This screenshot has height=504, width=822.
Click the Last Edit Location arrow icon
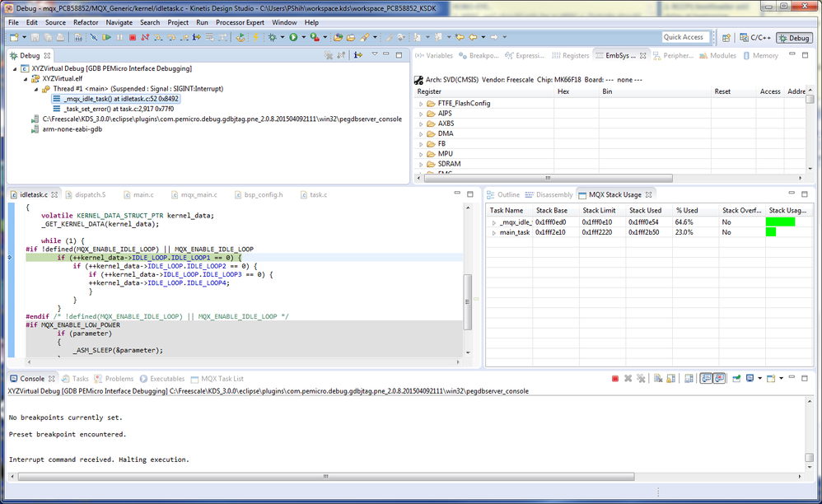460,37
